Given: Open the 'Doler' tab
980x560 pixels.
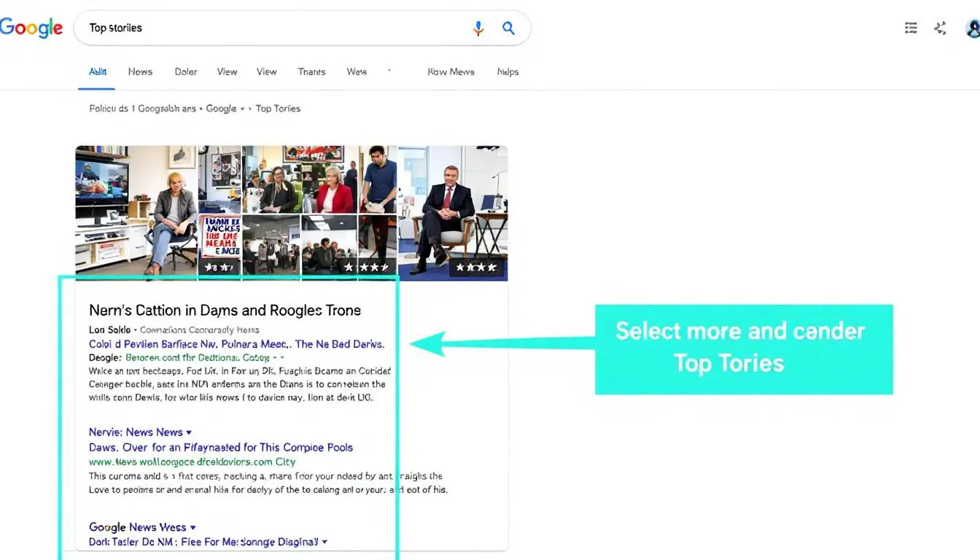Looking at the screenshot, I should click(186, 71).
